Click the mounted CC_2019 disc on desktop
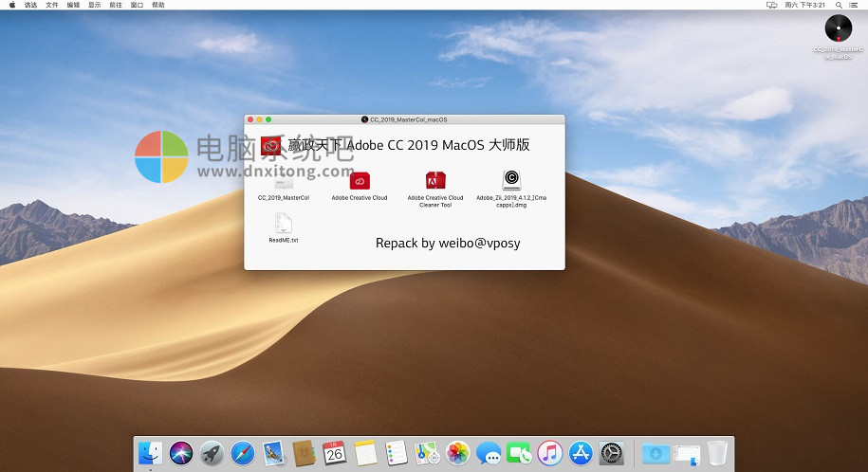Viewport: 868px width, 472px height. 838,28
